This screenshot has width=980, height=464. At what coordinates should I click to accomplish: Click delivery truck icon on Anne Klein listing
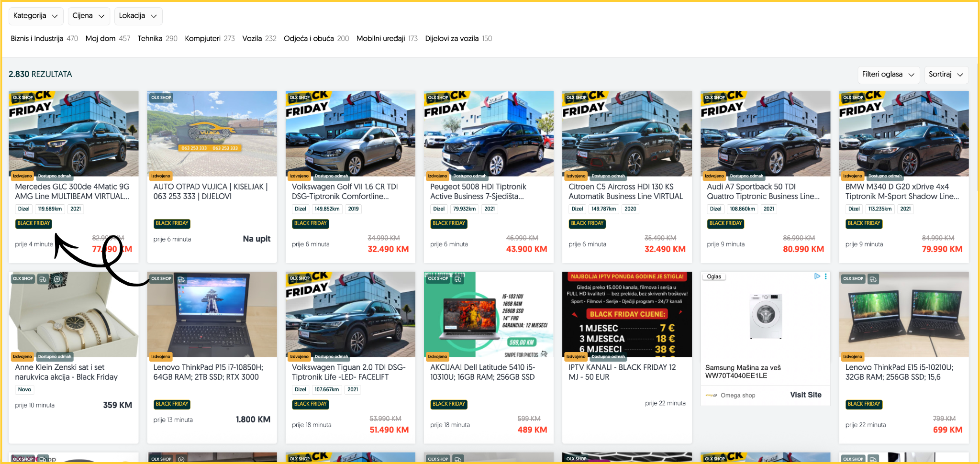[x=43, y=279]
